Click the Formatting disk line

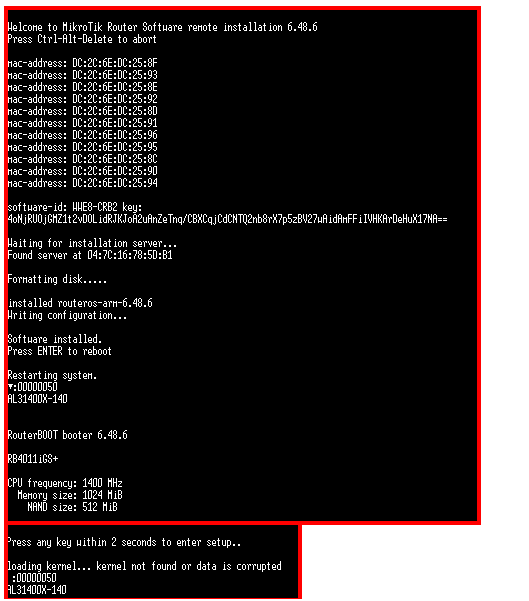coord(57,279)
